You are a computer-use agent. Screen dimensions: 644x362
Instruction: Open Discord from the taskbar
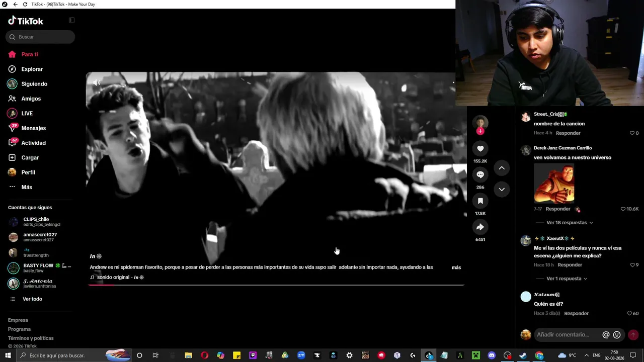pos(492,355)
